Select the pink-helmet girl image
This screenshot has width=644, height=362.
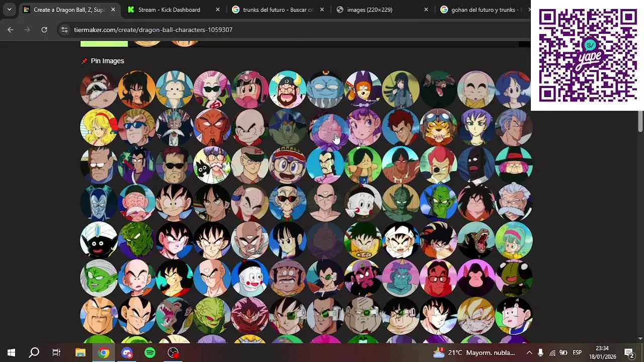[250, 89]
